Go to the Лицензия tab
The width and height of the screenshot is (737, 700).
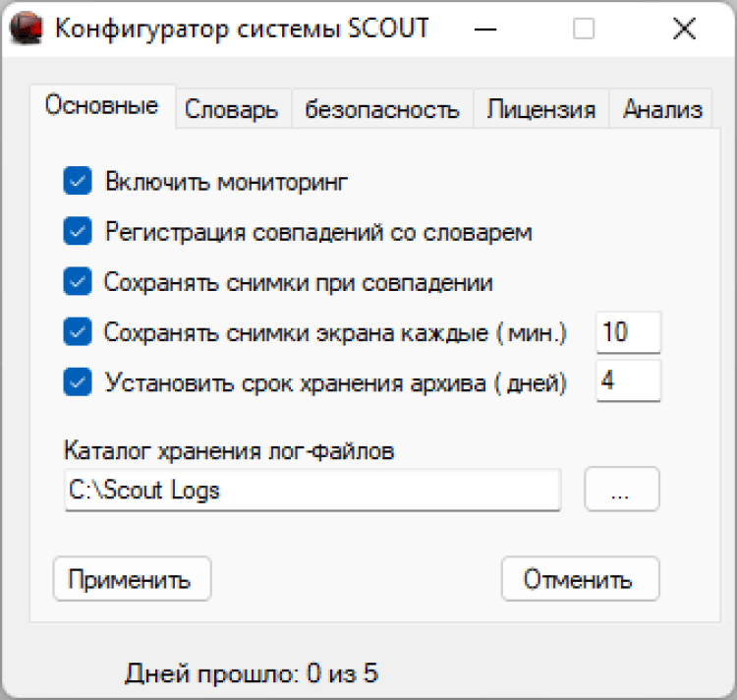[x=541, y=109]
